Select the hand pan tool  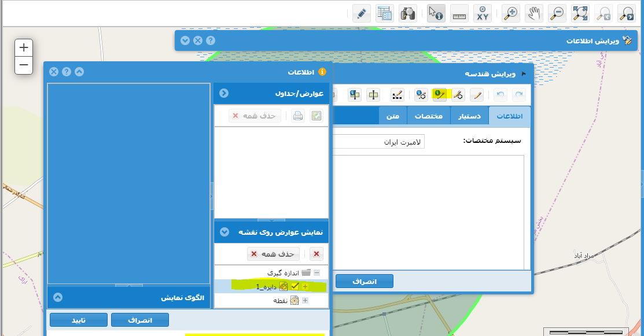[x=533, y=13]
